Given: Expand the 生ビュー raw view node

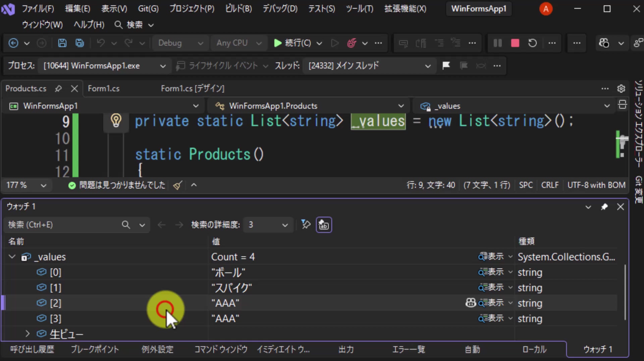Looking at the screenshot, I should 28,334.
